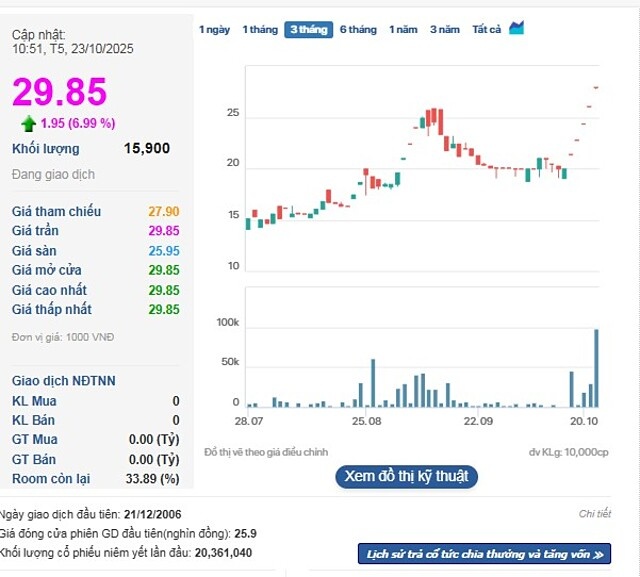Open Xem đồ thị kỹ thuật chart
The image size is (640, 577).
[x=406, y=476]
